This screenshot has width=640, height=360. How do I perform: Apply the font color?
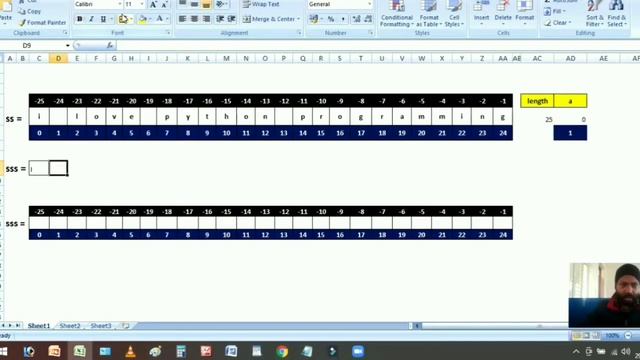coord(160,19)
